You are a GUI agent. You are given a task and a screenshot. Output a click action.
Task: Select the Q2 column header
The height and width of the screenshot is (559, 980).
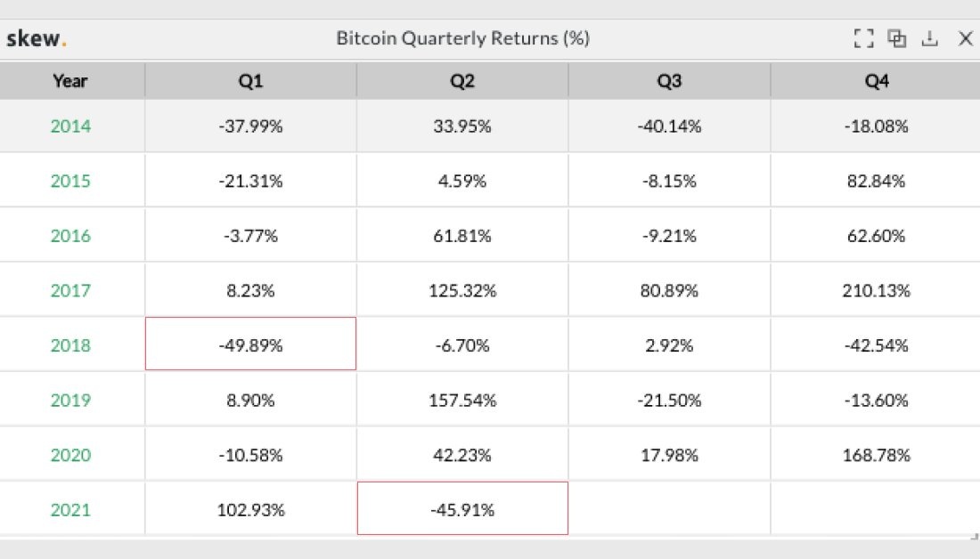[x=461, y=81]
